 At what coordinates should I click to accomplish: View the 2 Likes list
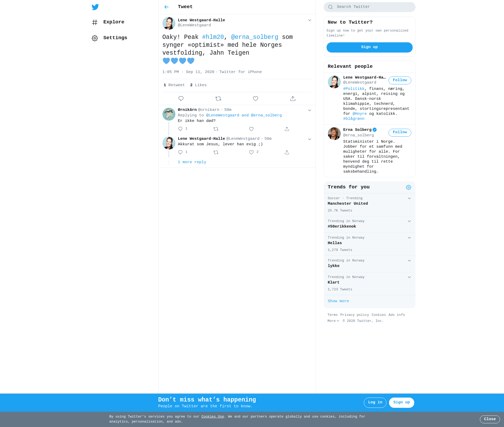[198, 85]
